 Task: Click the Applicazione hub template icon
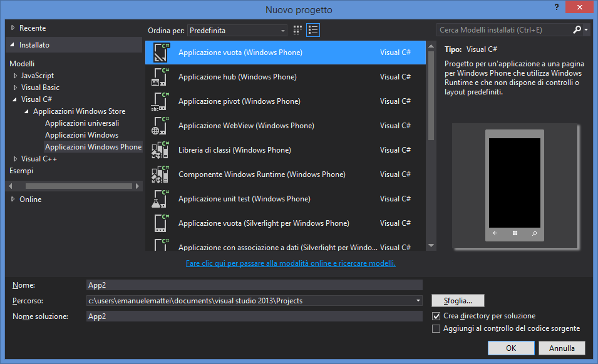pos(160,77)
